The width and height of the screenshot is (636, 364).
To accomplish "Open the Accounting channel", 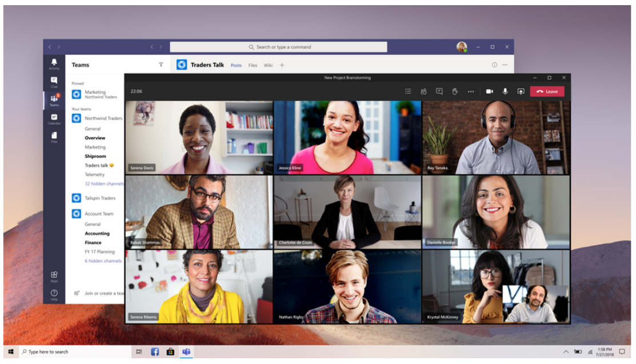I will coord(97,233).
